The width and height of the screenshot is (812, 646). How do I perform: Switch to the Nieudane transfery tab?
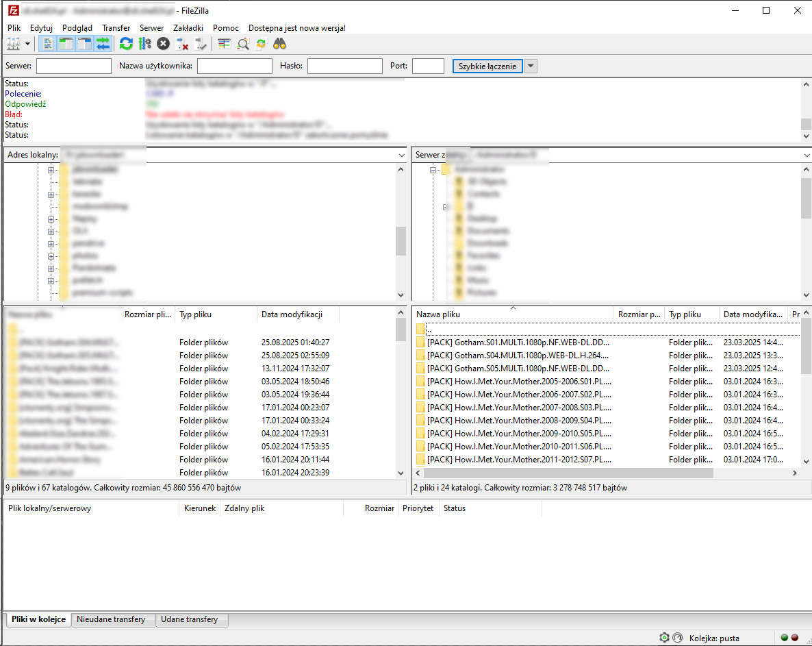tap(111, 619)
